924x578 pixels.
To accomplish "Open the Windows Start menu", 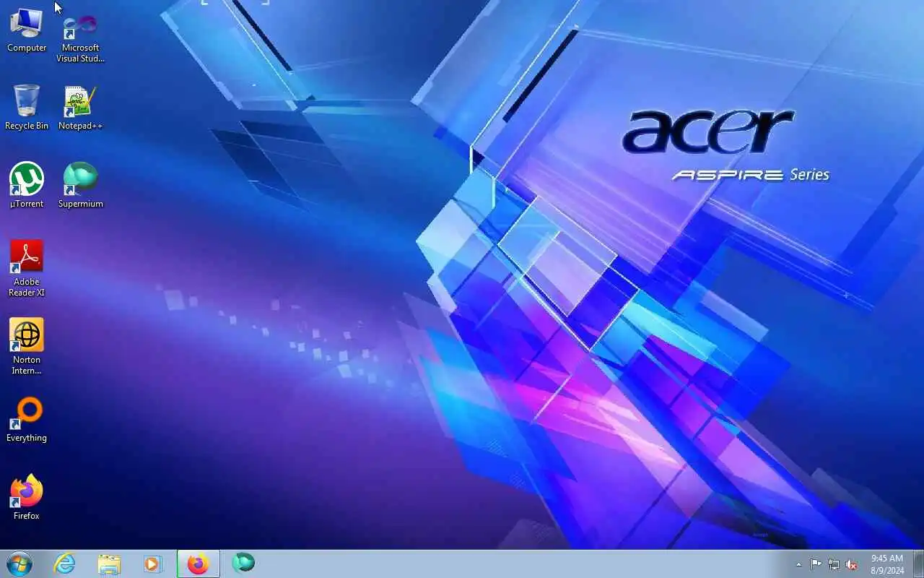I will [x=19, y=564].
